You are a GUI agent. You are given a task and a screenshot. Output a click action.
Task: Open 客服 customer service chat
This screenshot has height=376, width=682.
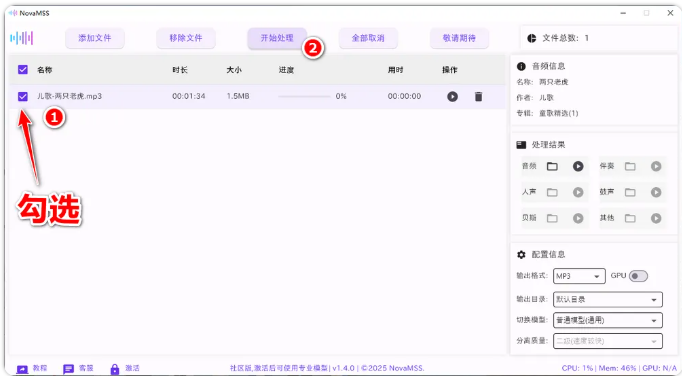tap(68, 369)
